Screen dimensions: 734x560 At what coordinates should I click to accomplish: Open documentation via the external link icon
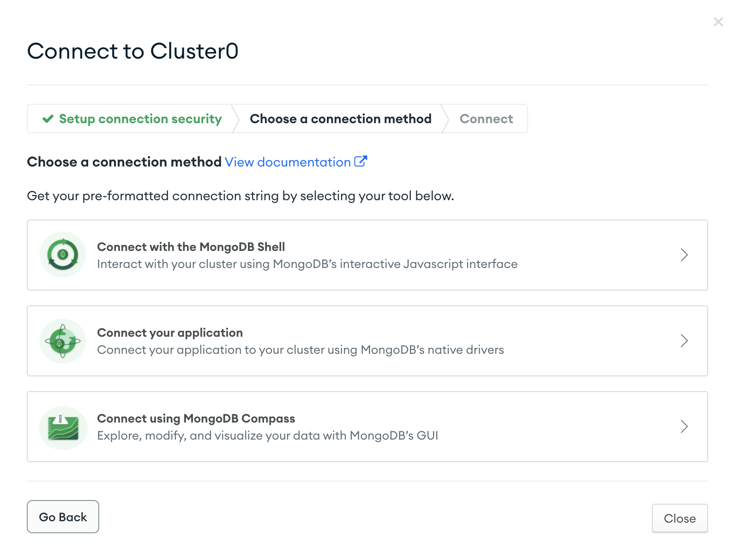pyautogui.click(x=361, y=161)
